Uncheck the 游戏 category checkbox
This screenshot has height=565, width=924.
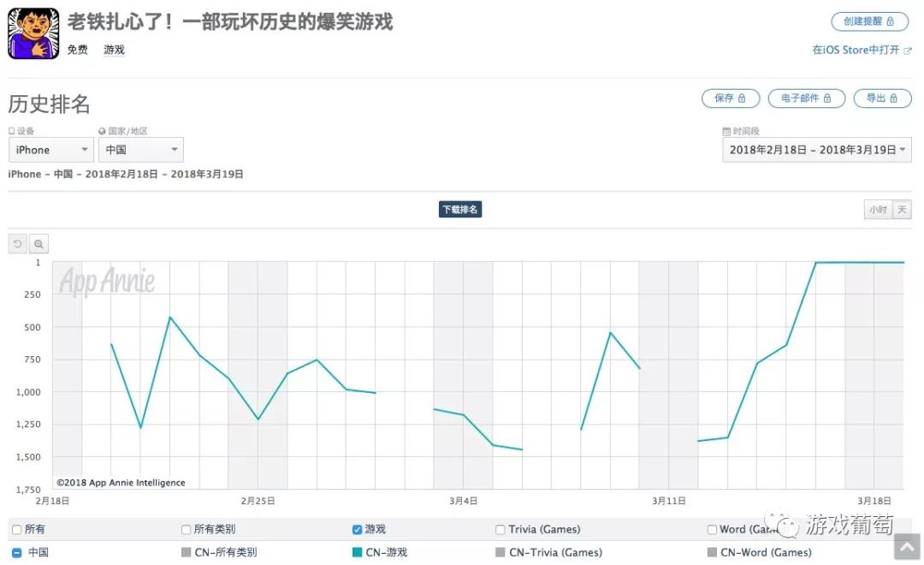[x=358, y=530]
